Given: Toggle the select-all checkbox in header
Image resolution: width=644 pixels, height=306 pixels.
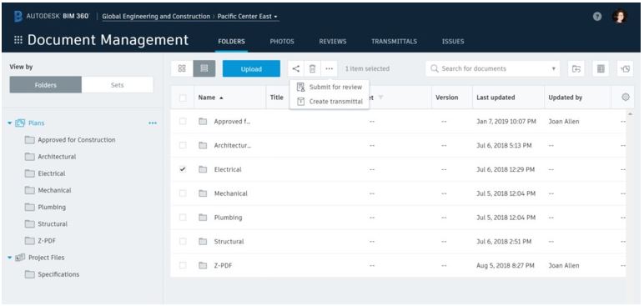Looking at the screenshot, I should [x=183, y=98].
